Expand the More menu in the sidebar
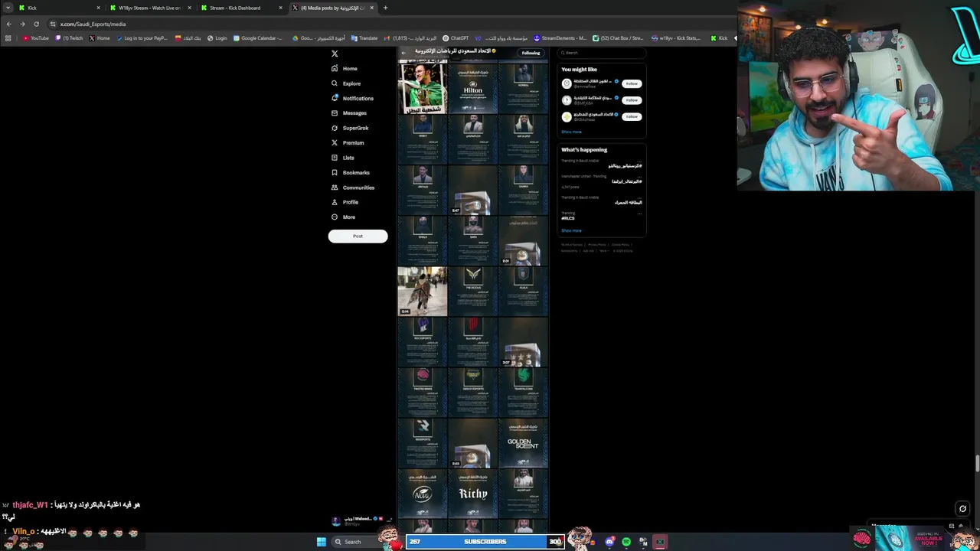The height and width of the screenshot is (551, 980). [343, 217]
